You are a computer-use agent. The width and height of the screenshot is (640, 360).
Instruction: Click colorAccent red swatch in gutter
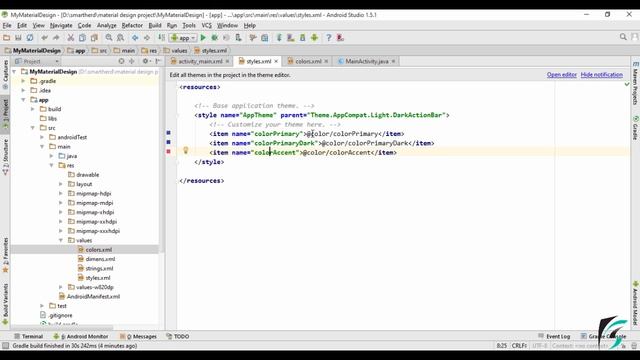[168, 151]
